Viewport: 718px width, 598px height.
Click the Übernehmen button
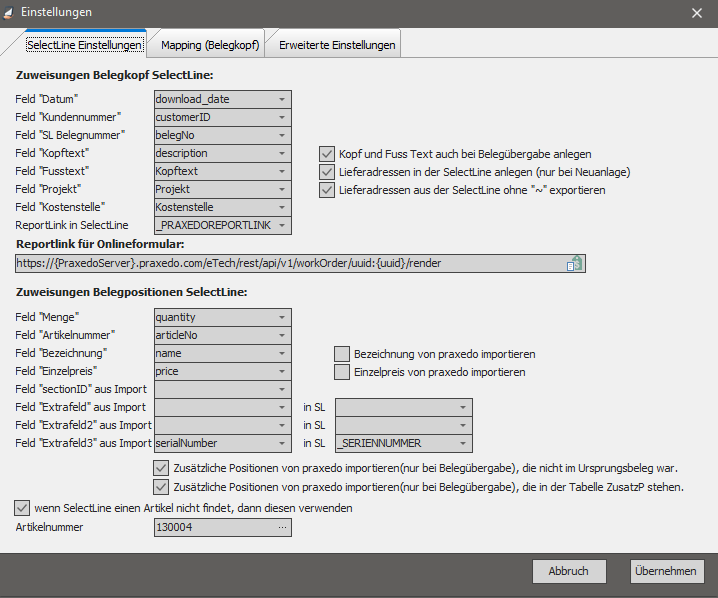tap(667, 571)
